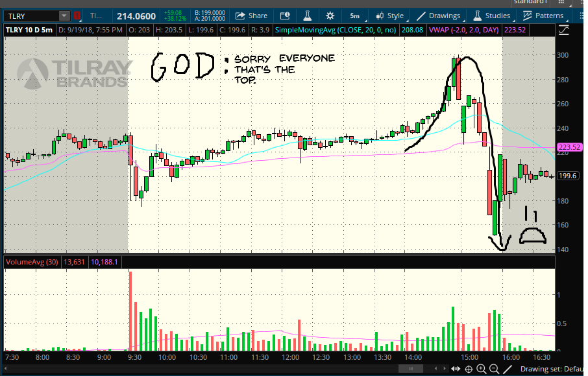588x376 pixels.
Task: Open the Drawing set selector
Action: click(552, 369)
